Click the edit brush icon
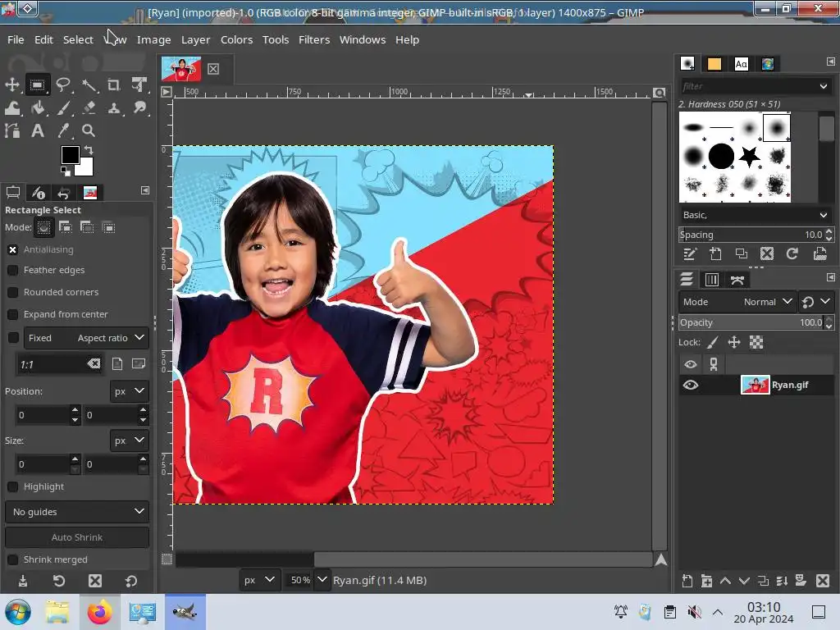This screenshot has height=630, width=840. (x=689, y=254)
